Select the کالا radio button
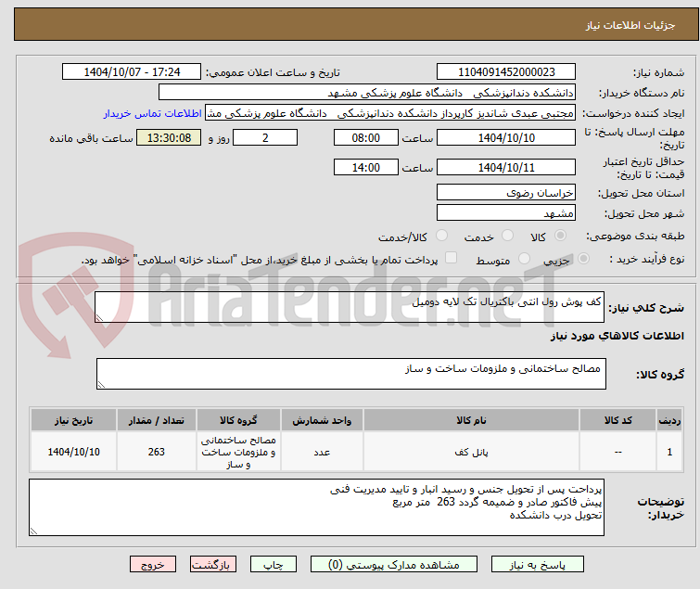The height and width of the screenshot is (589, 700). click(x=560, y=236)
